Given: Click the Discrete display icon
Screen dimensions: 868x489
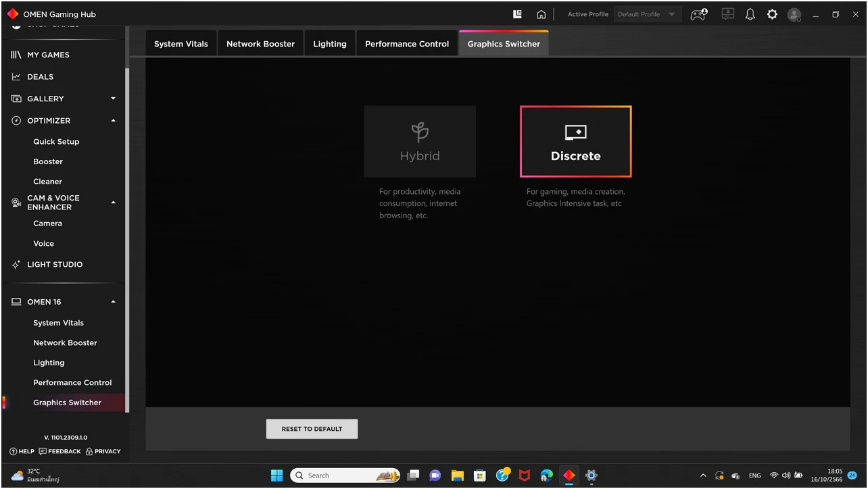Looking at the screenshot, I should pos(576,133).
